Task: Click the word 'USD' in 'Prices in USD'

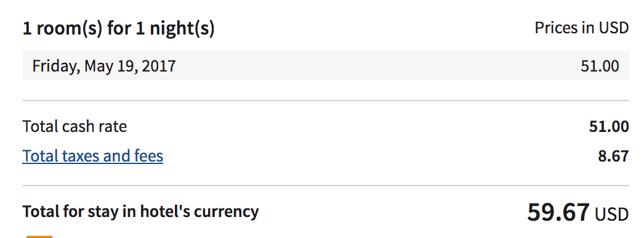Action: 614,28
